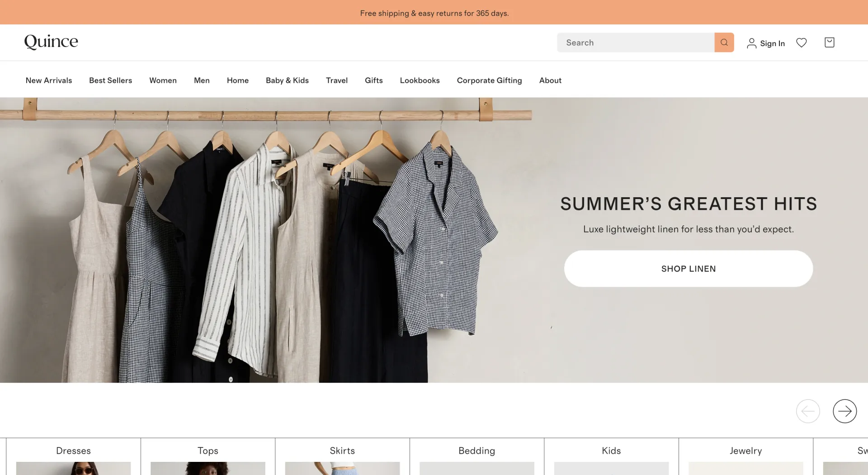Open the wishlist heart icon
The image size is (868, 475).
(802, 43)
